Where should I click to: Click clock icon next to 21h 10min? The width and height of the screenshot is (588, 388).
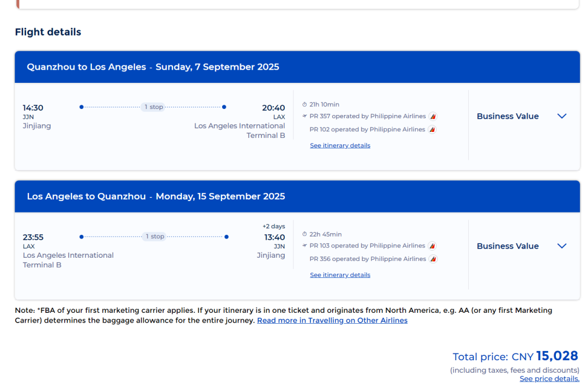click(x=305, y=105)
